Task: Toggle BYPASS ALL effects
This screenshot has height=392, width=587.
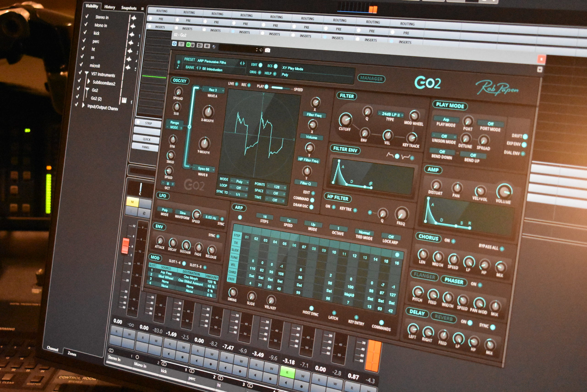Action: click(x=501, y=249)
